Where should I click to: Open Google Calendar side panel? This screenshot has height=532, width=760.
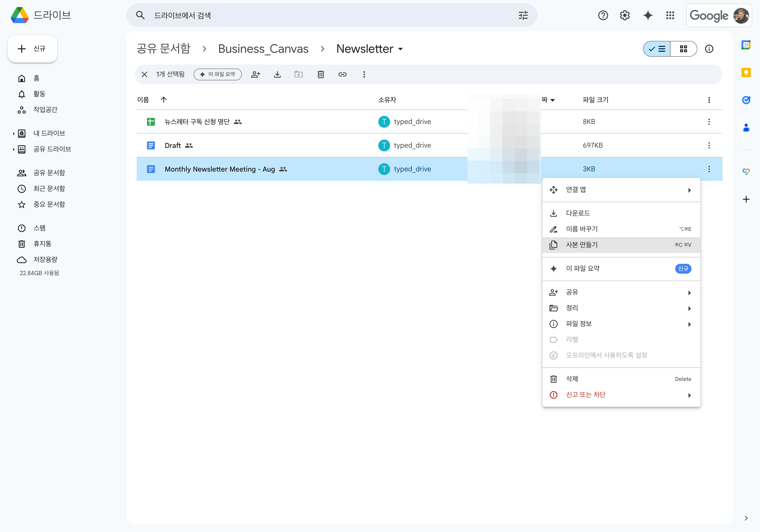pos(746,45)
